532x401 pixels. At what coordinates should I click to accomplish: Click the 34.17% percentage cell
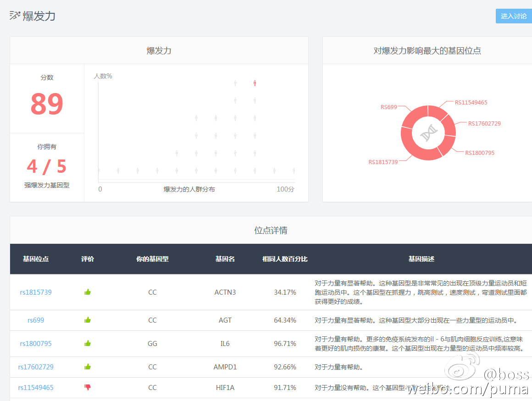point(285,292)
